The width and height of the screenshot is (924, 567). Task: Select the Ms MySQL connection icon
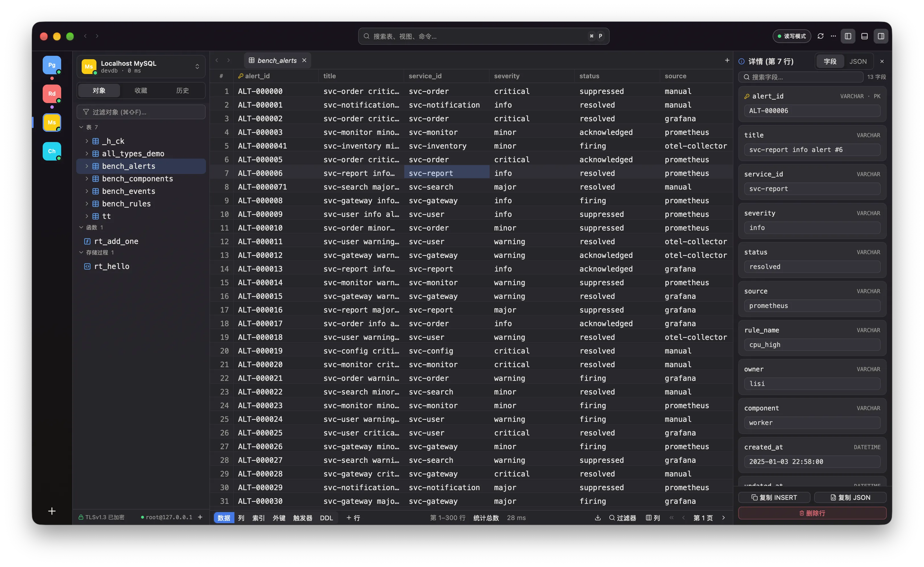(x=52, y=122)
